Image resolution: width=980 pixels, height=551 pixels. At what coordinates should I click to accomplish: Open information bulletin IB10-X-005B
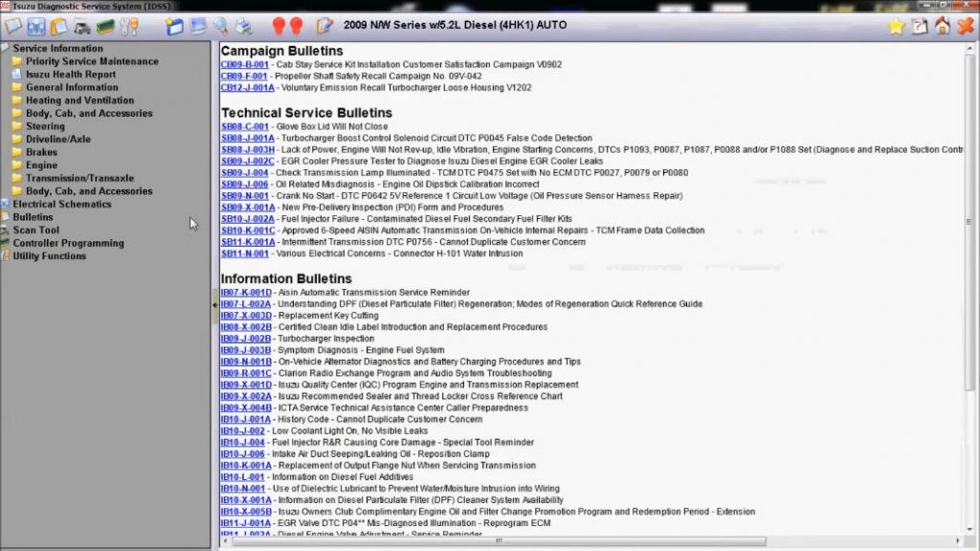coord(246,512)
